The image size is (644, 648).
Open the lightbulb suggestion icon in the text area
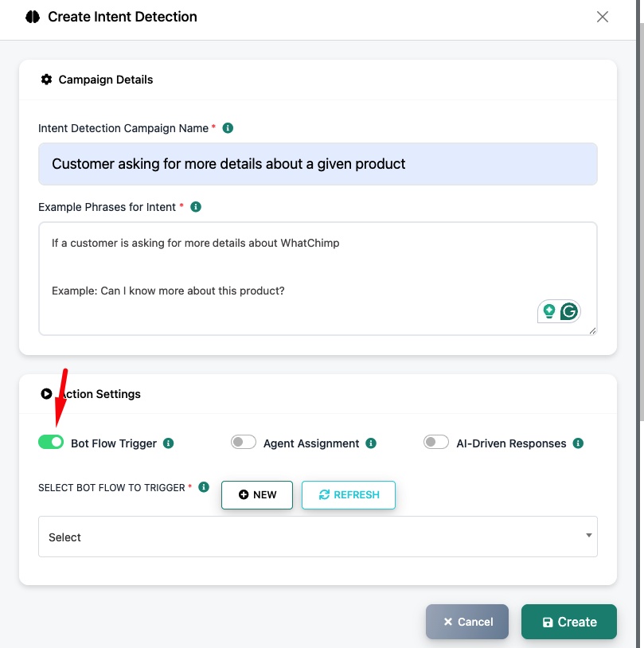point(549,311)
